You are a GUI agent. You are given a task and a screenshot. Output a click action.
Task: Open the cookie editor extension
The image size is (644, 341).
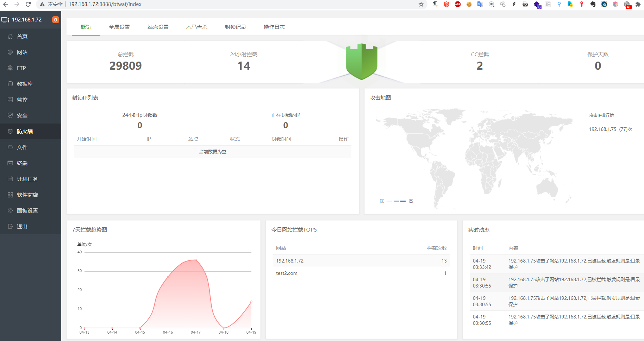point(469,4)
